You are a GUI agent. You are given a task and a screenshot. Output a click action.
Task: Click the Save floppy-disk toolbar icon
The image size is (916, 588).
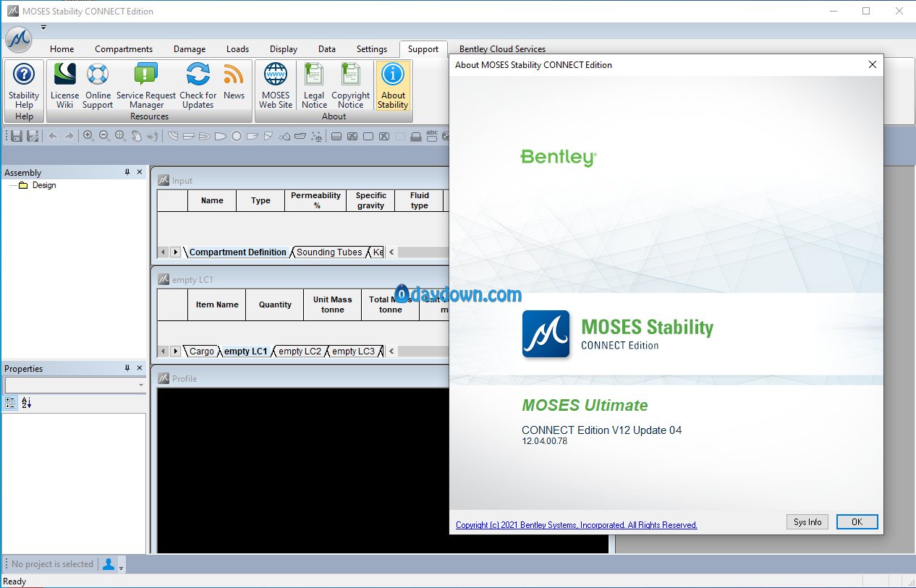coord(17,136)
